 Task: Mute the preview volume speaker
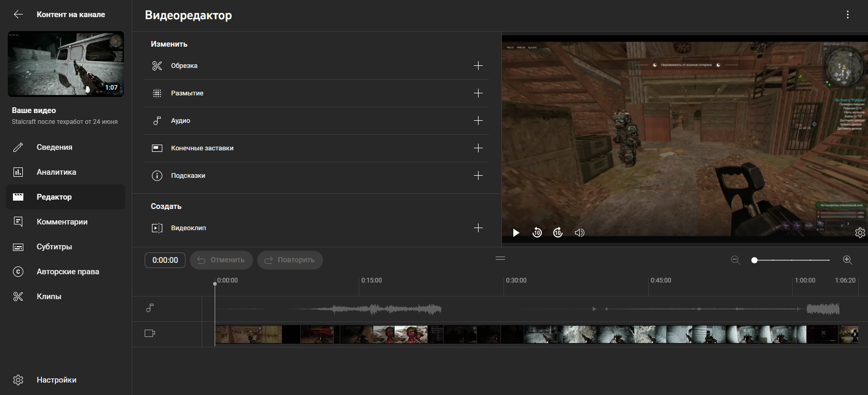tap(579, 233)
